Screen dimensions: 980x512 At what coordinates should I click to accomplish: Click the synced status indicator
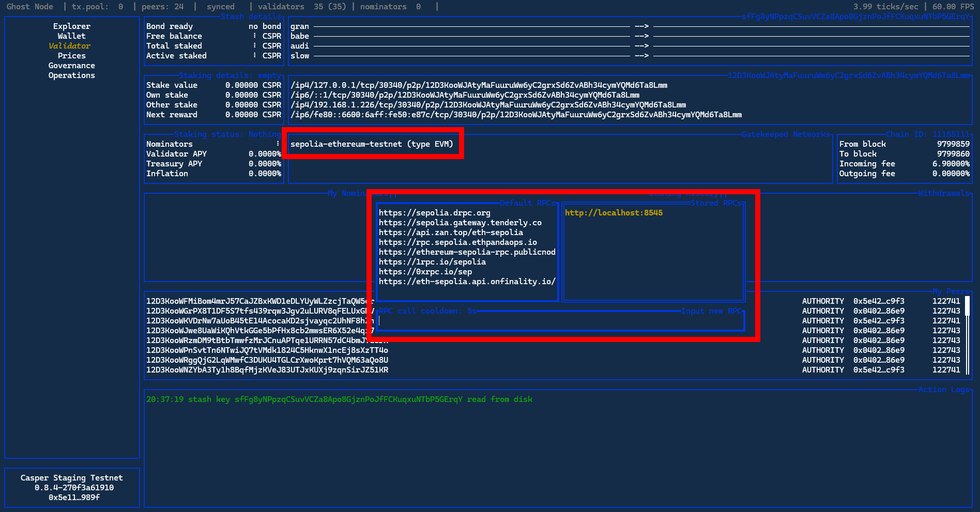[221, 6]
